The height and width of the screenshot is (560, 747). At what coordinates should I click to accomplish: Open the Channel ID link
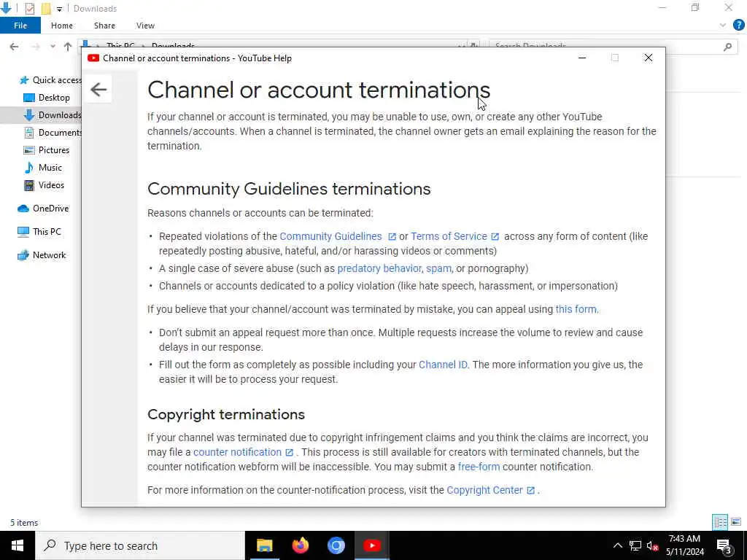[x=443, y=365]
